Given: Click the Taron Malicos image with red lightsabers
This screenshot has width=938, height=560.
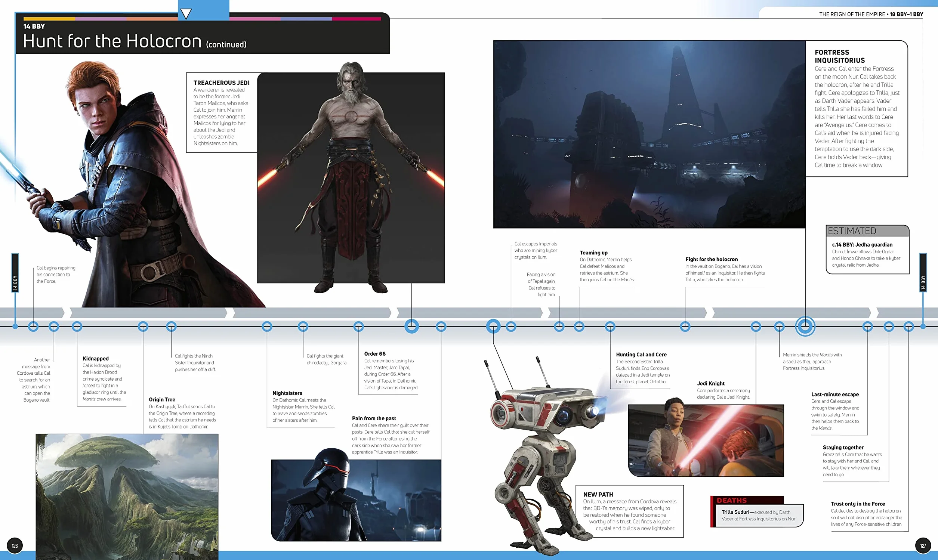Looking at the screenshot, I should (x=351, y=177).
